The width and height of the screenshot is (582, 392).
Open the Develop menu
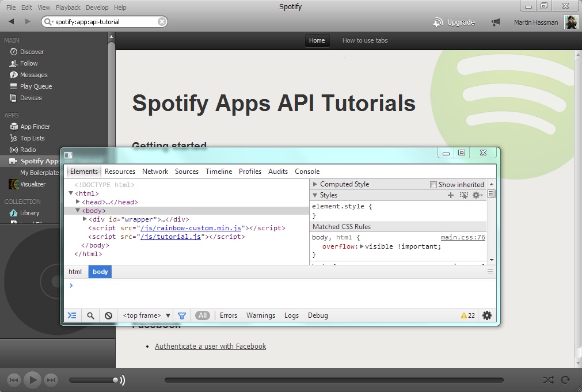point(97,7)
